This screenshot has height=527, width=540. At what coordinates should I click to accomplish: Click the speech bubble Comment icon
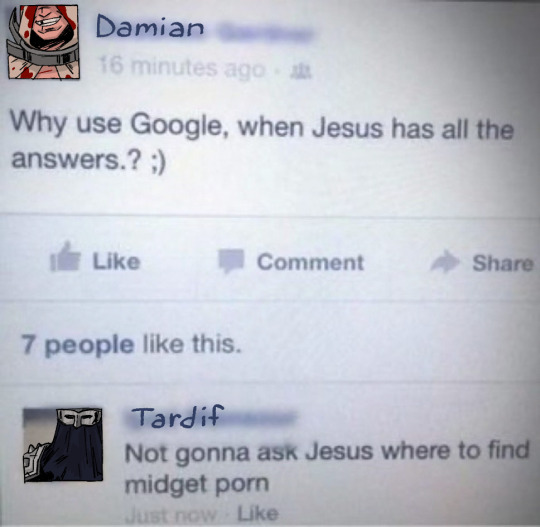click(x=231, y=261)
